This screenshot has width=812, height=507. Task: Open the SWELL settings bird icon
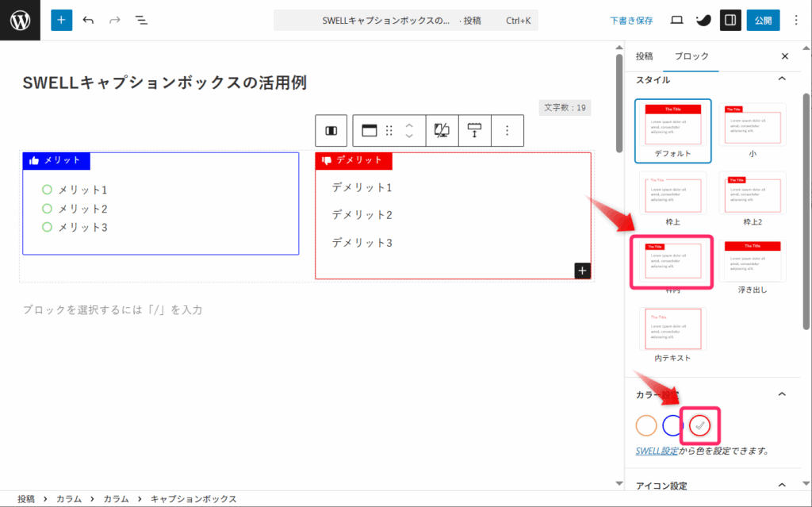703,20
